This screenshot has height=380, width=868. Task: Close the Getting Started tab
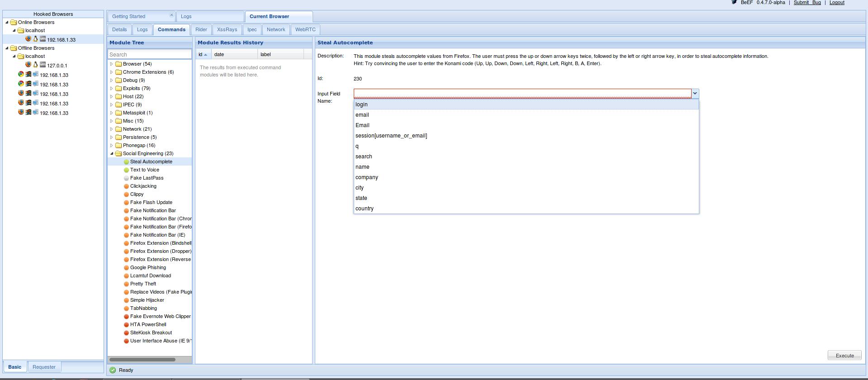(x=171, y=15)
